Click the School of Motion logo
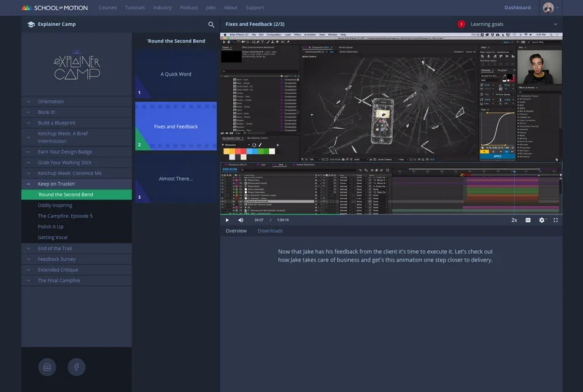The image size is (583, 392). tap(55, 7)
